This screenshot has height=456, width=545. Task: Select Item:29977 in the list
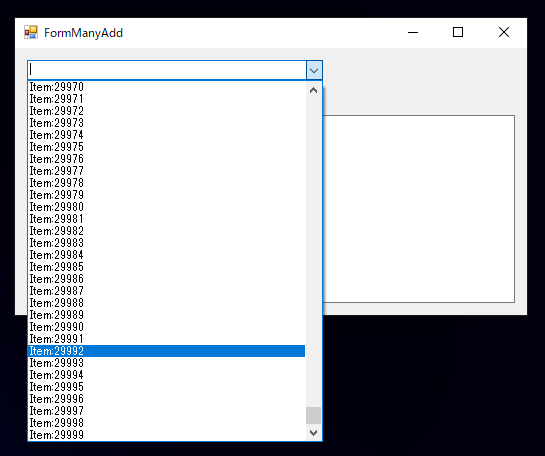(166, 171)
